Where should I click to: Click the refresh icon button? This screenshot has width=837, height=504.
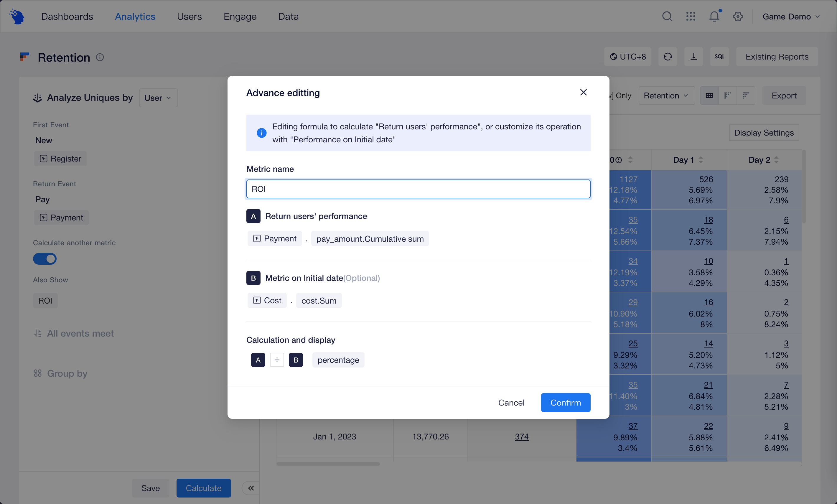tap(668, 57)
